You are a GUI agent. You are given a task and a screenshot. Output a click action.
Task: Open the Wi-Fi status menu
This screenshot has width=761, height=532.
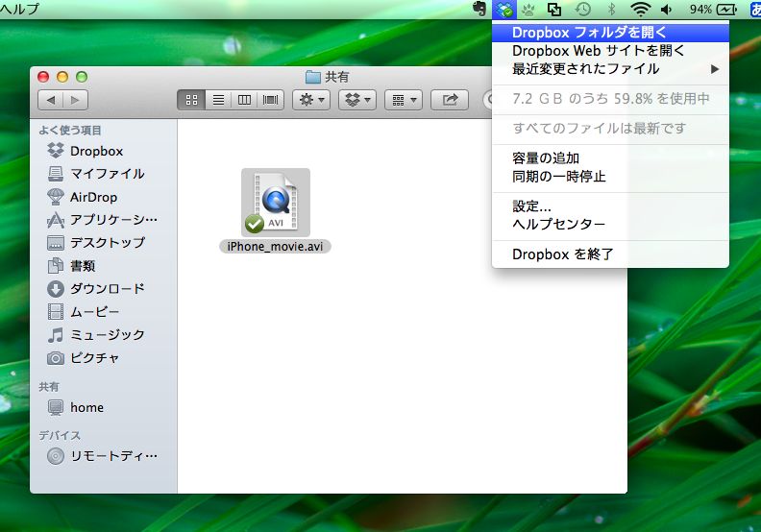click(x=640, y=10)
